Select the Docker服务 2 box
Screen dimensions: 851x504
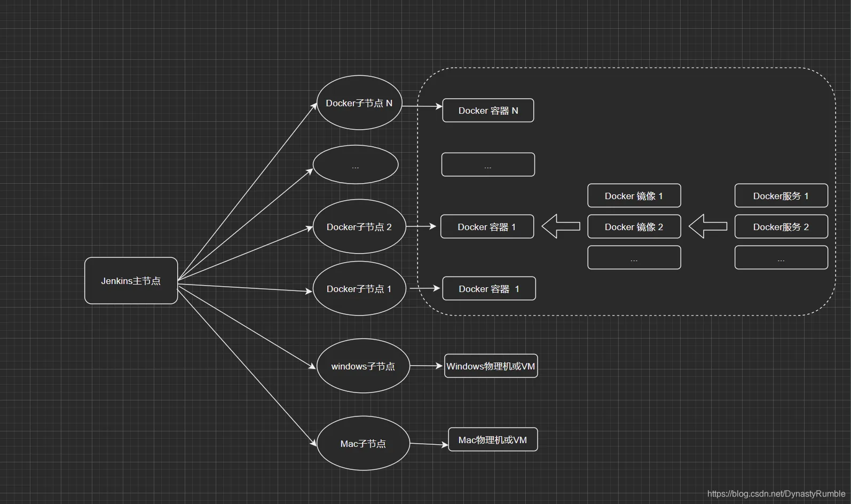781,227
